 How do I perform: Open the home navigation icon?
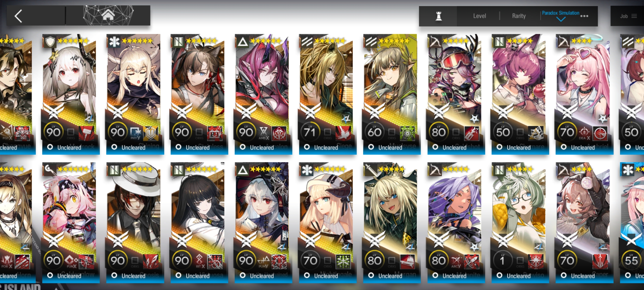[108, 15]
